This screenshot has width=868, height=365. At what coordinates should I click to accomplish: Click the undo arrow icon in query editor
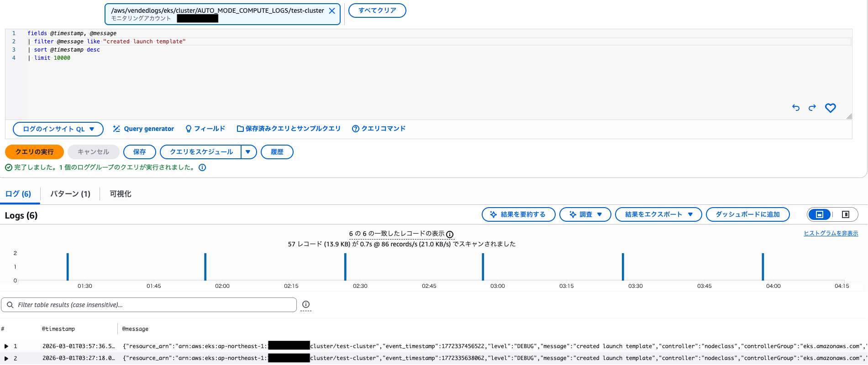tap(796, 108)
